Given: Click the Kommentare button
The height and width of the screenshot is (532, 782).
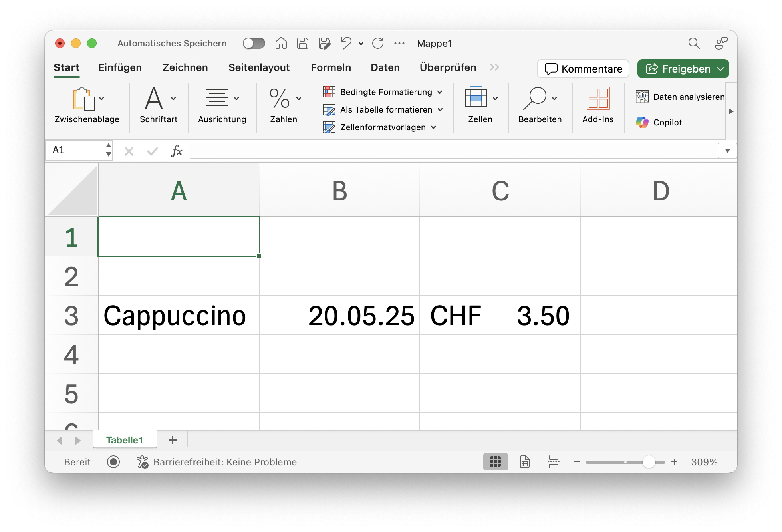Looking at the screenshot, I should point(583,69).
